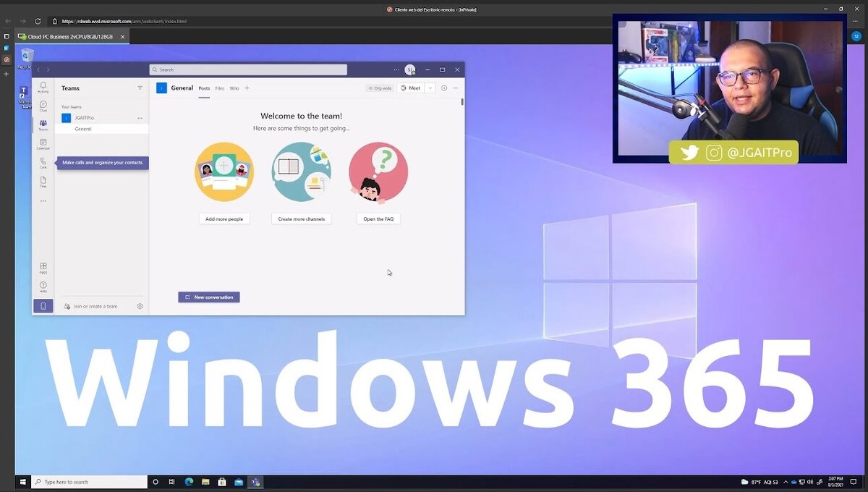868x492 pixels.
Task: Show hidden system tray icons
Action: tap(786, 482)
